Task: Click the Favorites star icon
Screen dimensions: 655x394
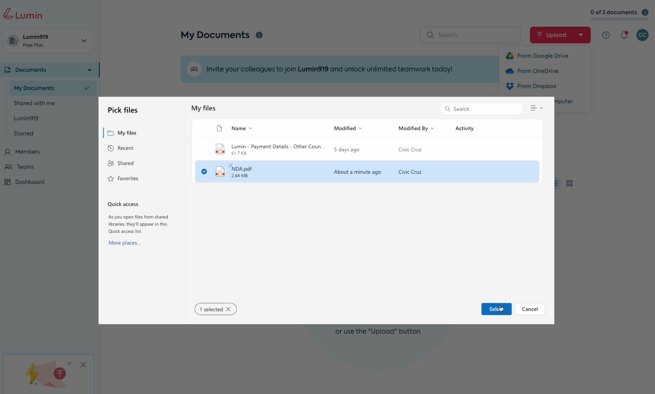Action: pos(111,178)
